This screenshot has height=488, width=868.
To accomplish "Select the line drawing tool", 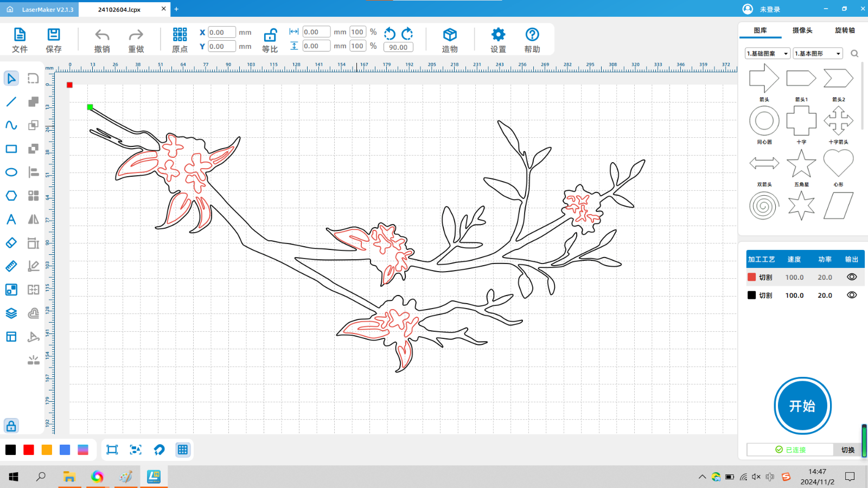I will point(11,102).
